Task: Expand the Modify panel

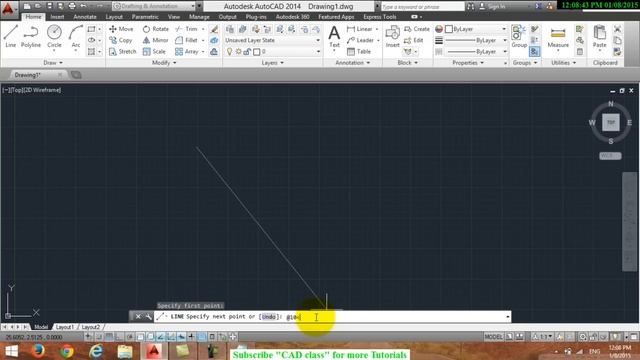Action: pyautogui.click(x=164, y=63)
